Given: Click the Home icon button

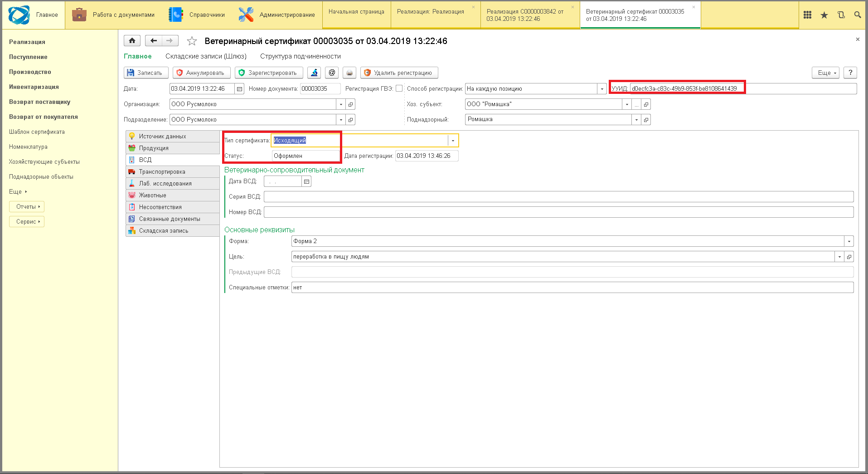Looking at the screenshot, I should pos(132,41).
